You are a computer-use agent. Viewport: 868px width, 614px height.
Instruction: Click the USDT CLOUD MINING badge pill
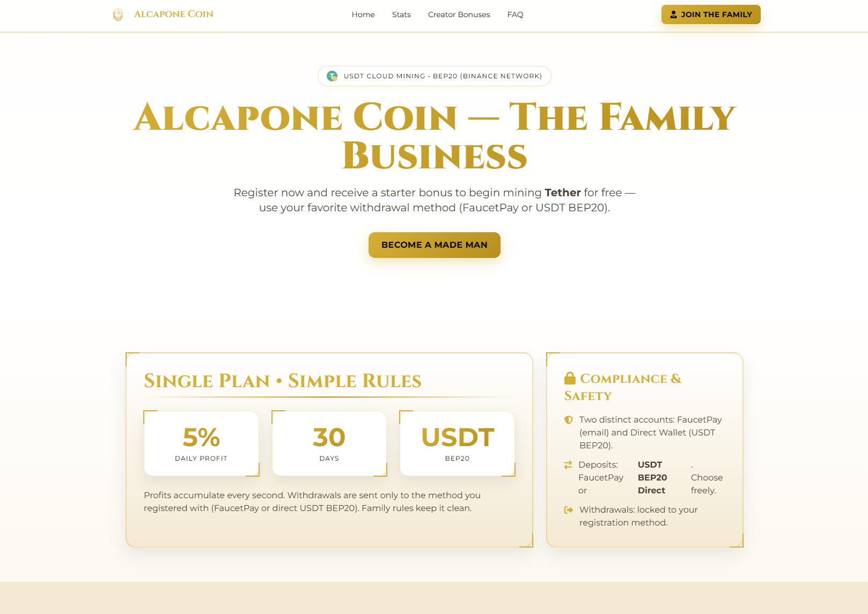(x=434, y=76)
